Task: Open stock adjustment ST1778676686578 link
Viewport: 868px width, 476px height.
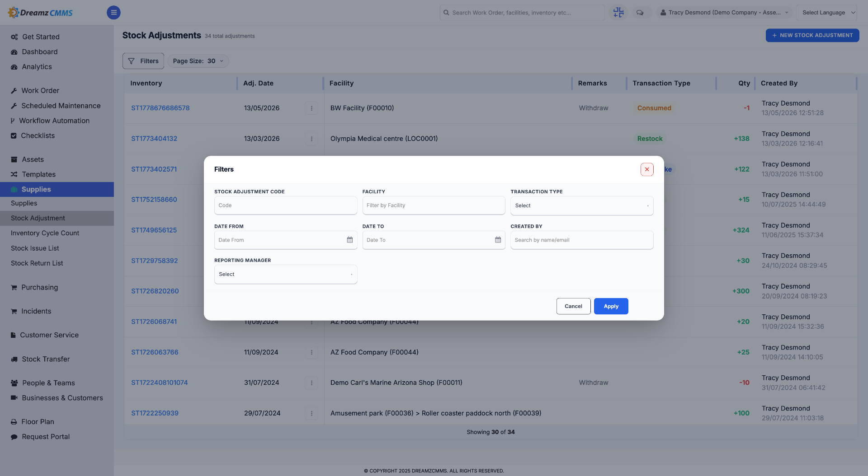Action: click(x=160, y=108)
